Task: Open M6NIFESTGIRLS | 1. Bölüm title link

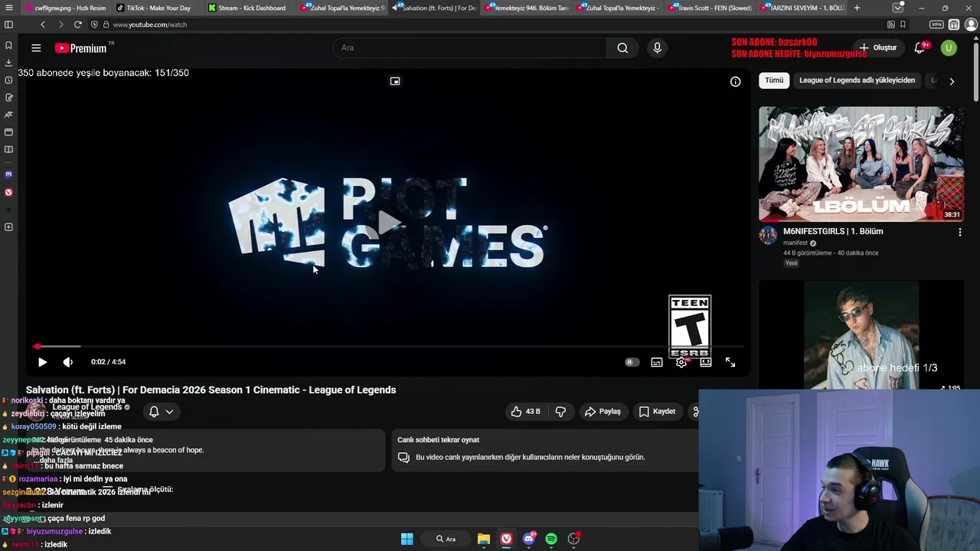Action: (833, 231)
